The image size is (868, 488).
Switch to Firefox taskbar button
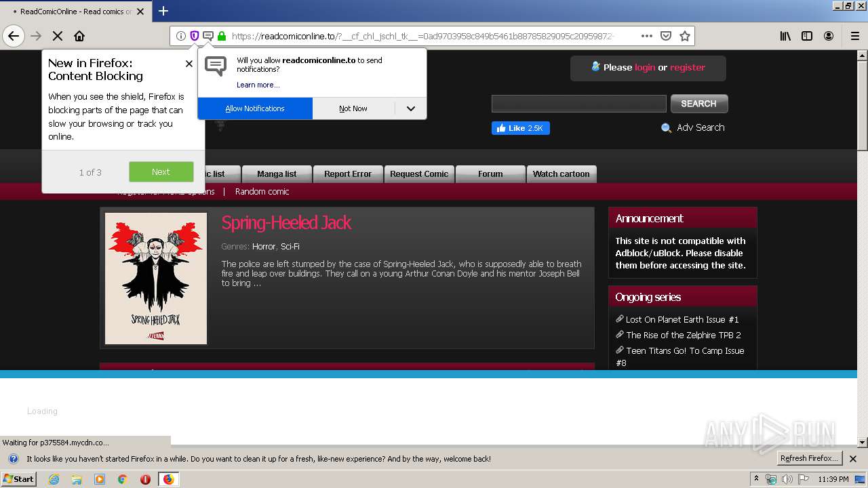[x=168, y=479]
